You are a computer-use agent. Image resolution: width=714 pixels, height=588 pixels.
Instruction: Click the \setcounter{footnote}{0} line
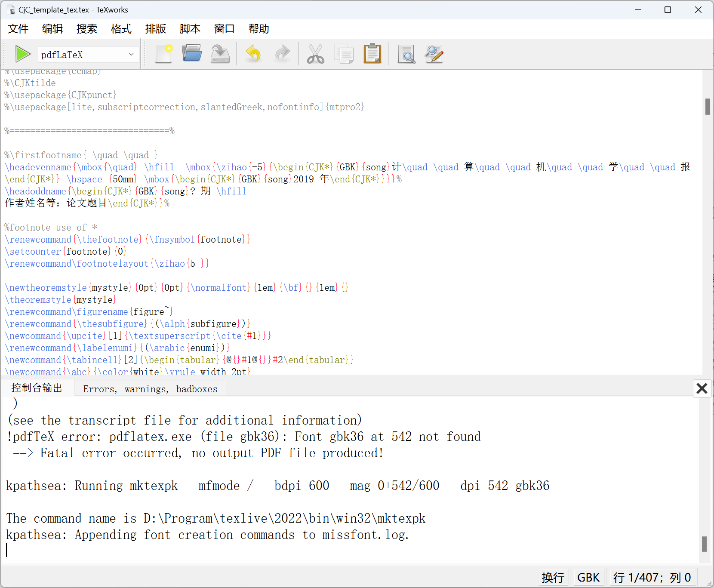(x=66, y=252)
